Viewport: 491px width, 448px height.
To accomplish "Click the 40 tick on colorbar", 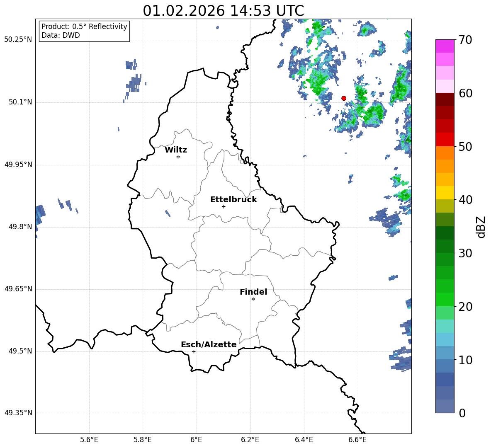I will click(465, 200).
